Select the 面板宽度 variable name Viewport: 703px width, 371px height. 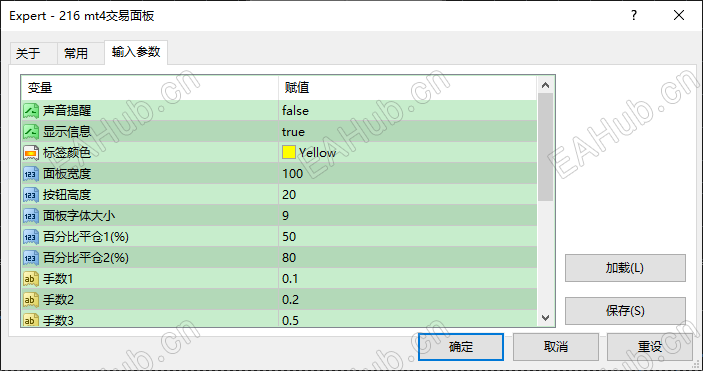pos(67,174)
